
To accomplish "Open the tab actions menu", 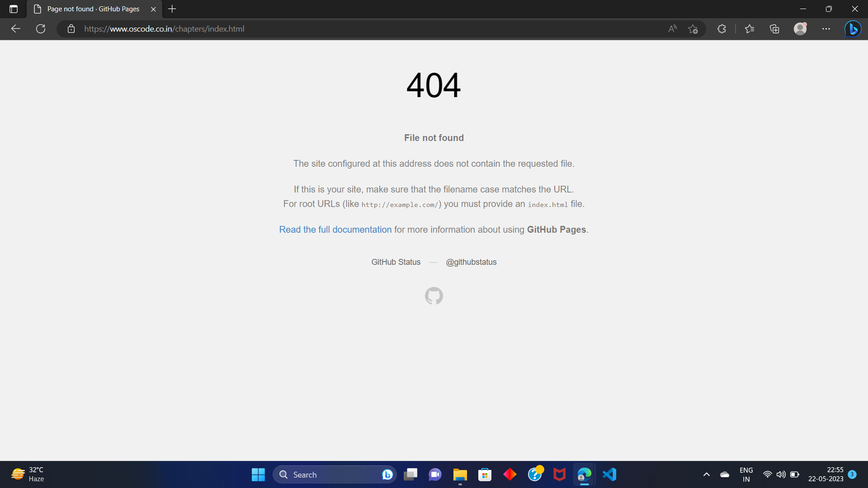I will tap(13, 9).
